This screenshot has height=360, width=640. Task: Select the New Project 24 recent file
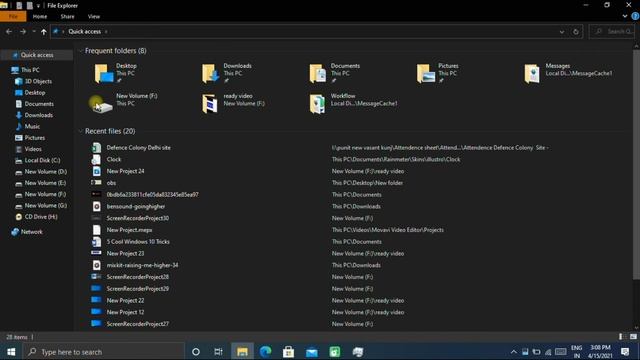(125, 171)
